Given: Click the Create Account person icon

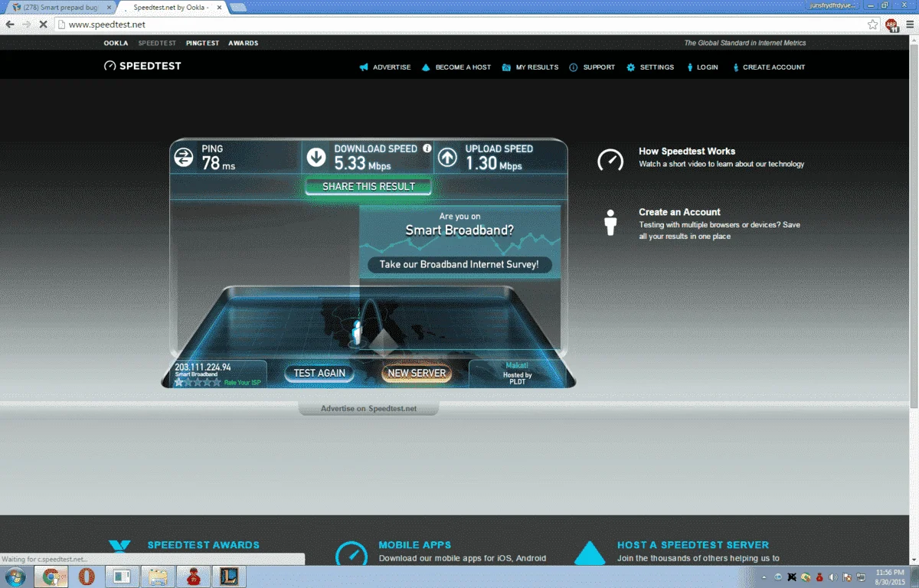Looking at the screenshot, I should pos(736,67).
